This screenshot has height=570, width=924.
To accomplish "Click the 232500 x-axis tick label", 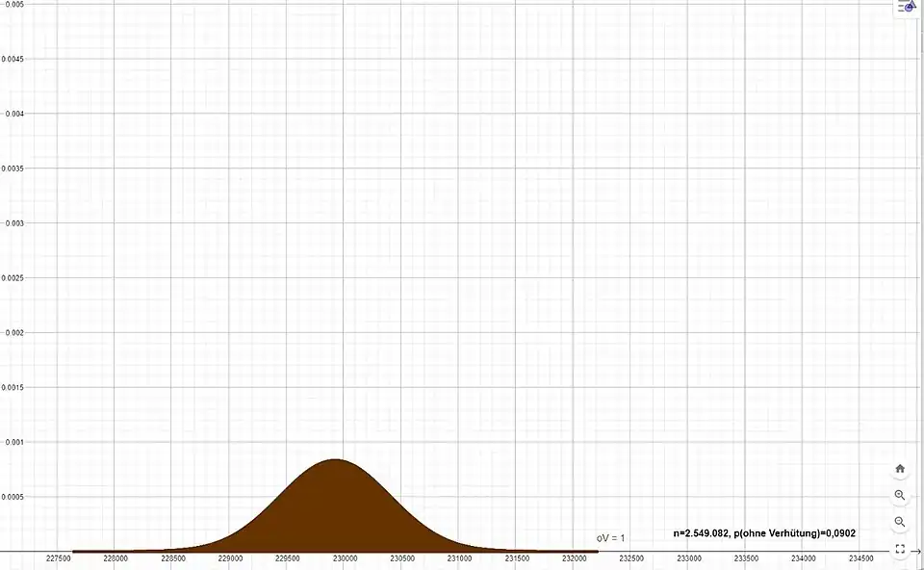I will 631,559.
